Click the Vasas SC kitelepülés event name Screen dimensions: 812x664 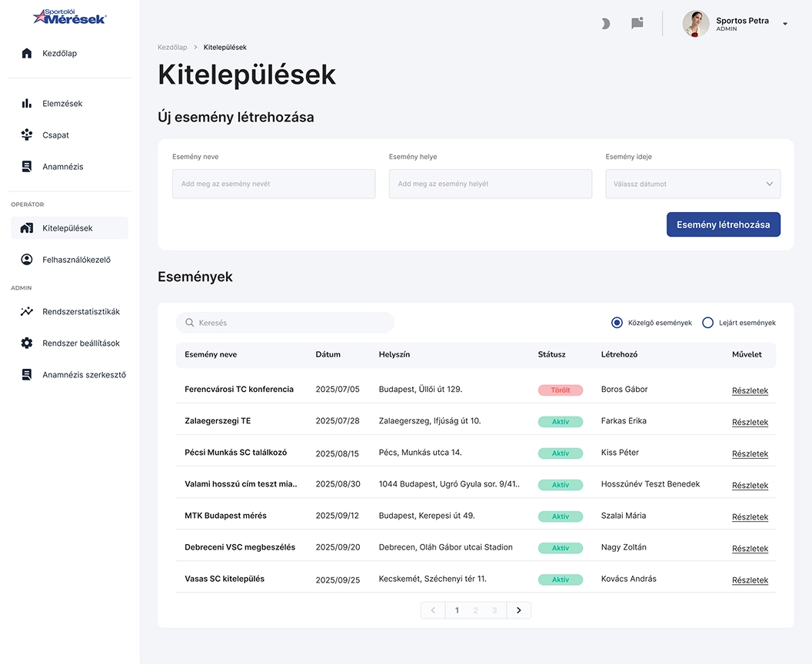pos(225,579)
